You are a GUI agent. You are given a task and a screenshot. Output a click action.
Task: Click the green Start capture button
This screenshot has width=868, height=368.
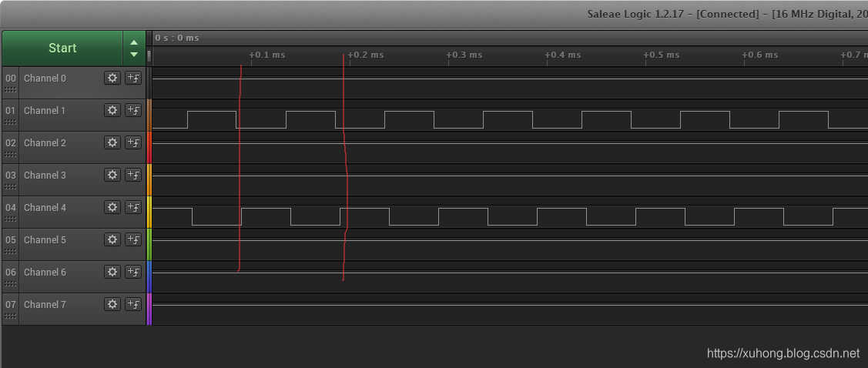point(62,49)
